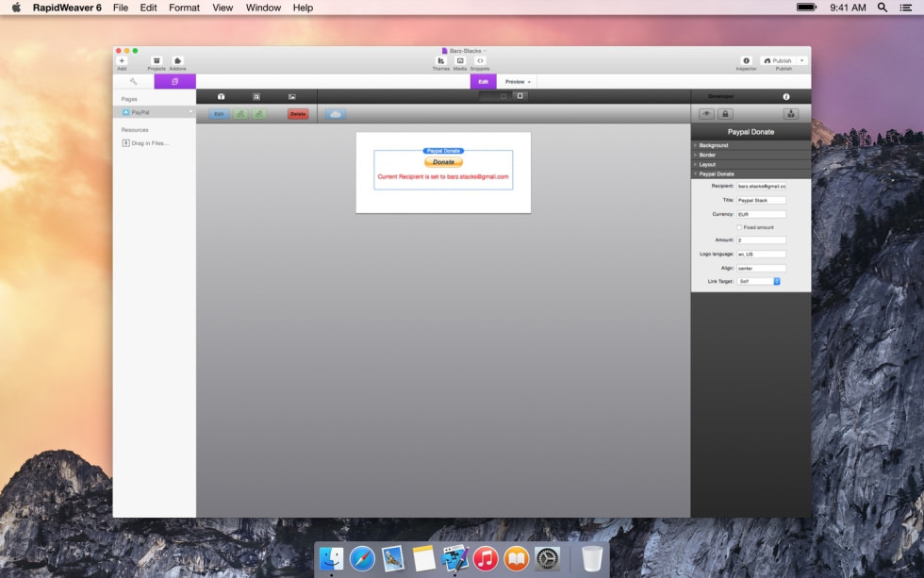This screenshot has height=578, width=924.
Task: Open the Inspector info icon
Action: (x=746, y=60)
